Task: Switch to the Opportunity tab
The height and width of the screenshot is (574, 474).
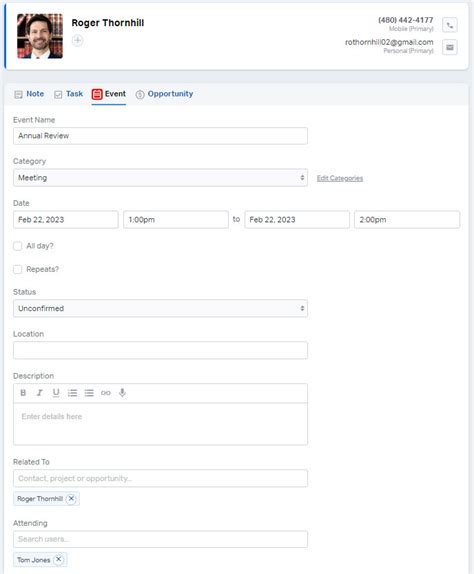Action: (x=164, y=94)
